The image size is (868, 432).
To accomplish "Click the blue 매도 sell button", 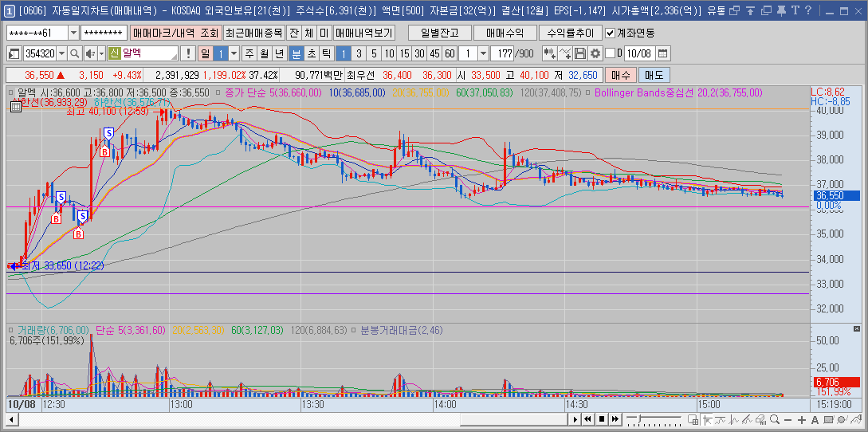I will click(654, 75).
